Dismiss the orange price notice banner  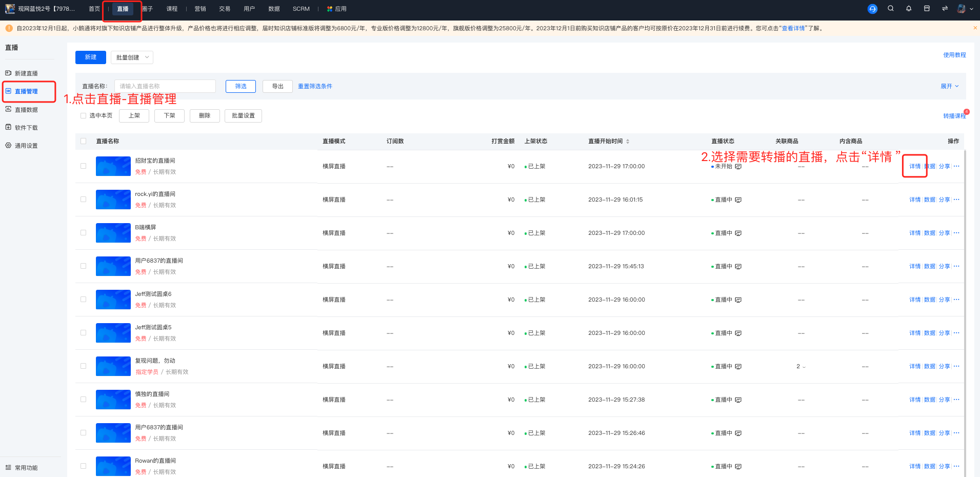pyautogui.click(x=975, y=28)
